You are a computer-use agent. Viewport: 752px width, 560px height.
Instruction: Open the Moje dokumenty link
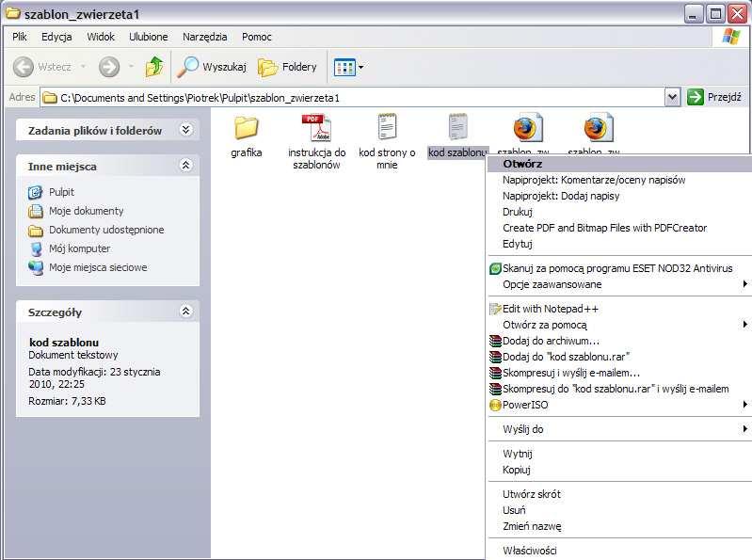pos(86,211)
